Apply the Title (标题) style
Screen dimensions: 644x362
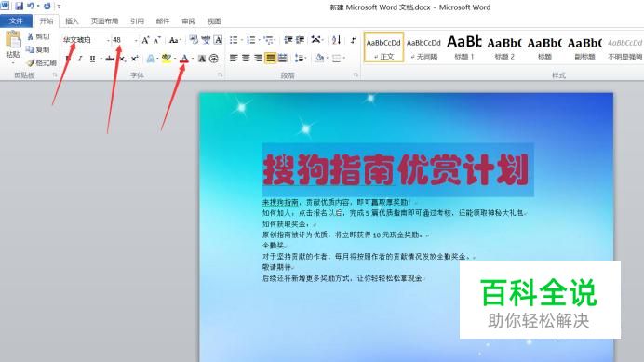click(544, 47)
